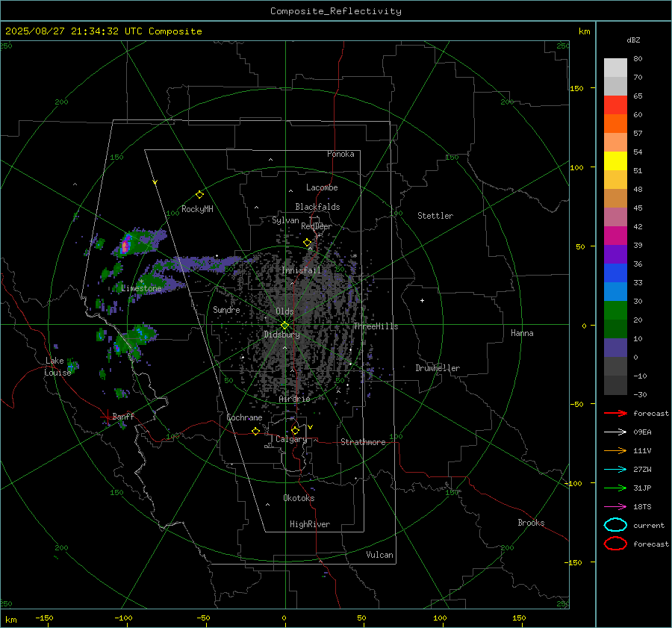The width and height of the screenshot is (672, 628).
Task: Click the 65 dBZ red color swatch
Action: [615, 105]
